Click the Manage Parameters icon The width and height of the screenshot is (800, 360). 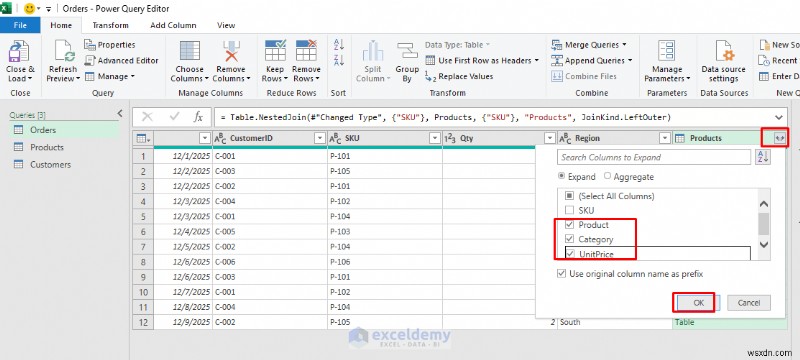click(x=667, y=52)
